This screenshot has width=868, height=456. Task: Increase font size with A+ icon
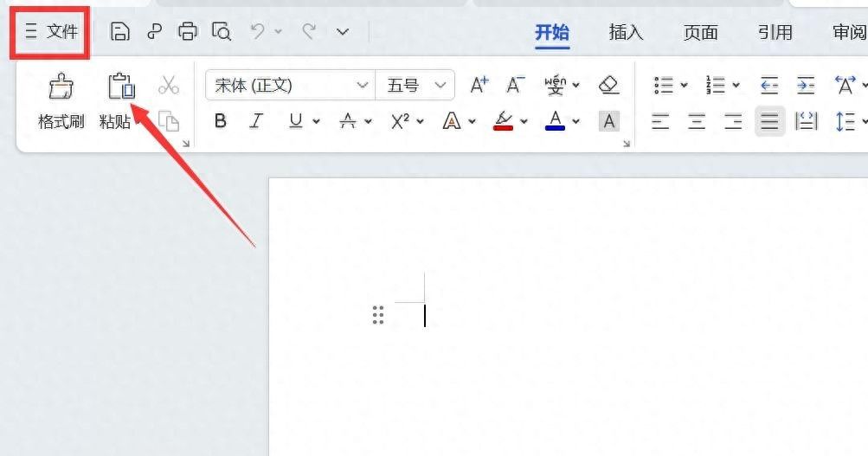tap(479, 85)
